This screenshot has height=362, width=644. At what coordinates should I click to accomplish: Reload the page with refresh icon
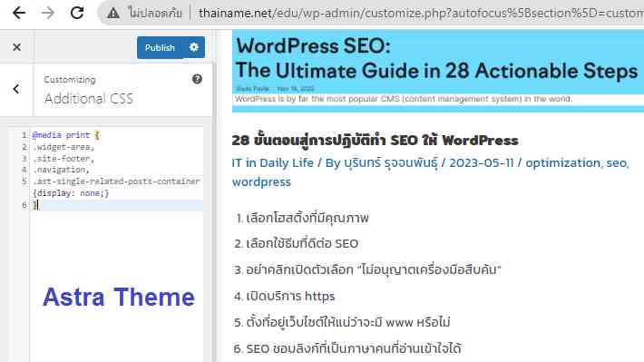point(77,13)
